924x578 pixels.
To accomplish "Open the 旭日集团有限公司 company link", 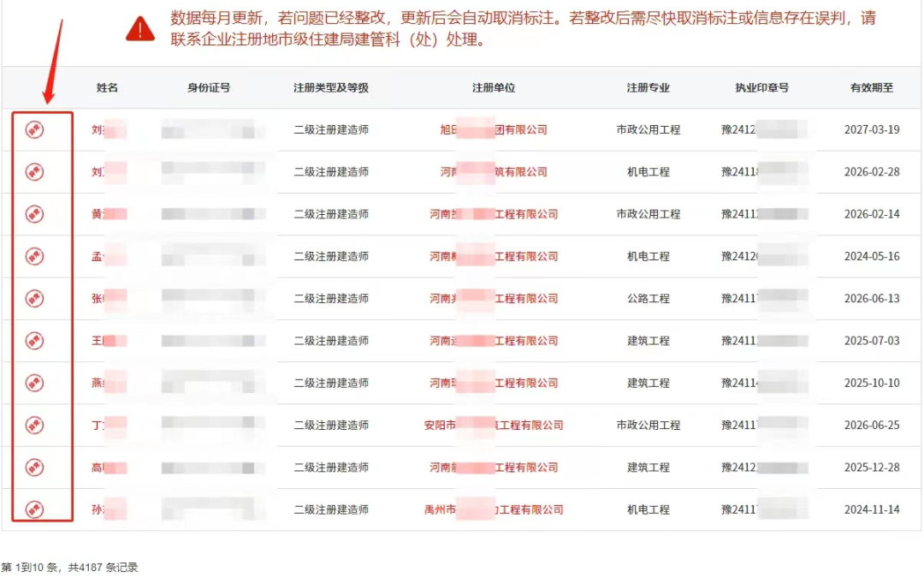I will pyautogui.click(x=493, y=130).
